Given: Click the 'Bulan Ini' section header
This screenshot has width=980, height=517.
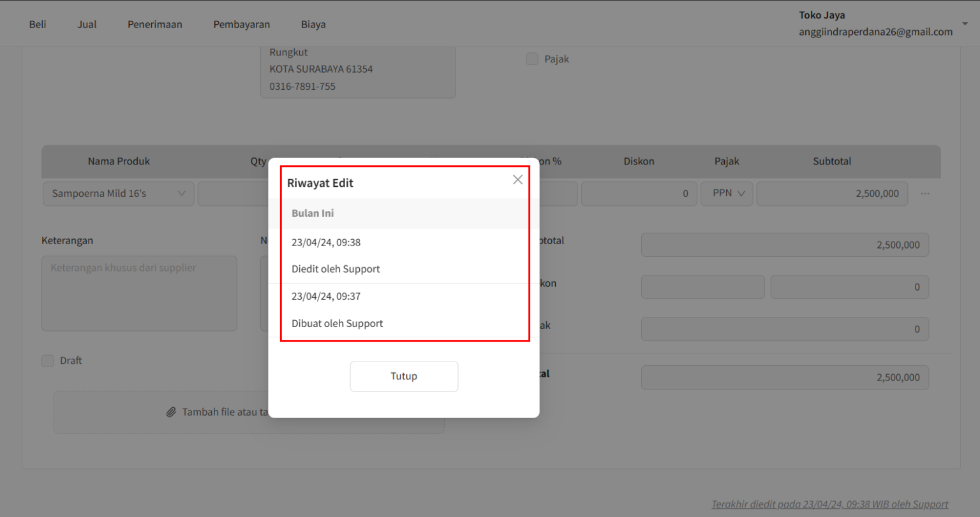Looking at the screenshot, I should pos(313,213).
